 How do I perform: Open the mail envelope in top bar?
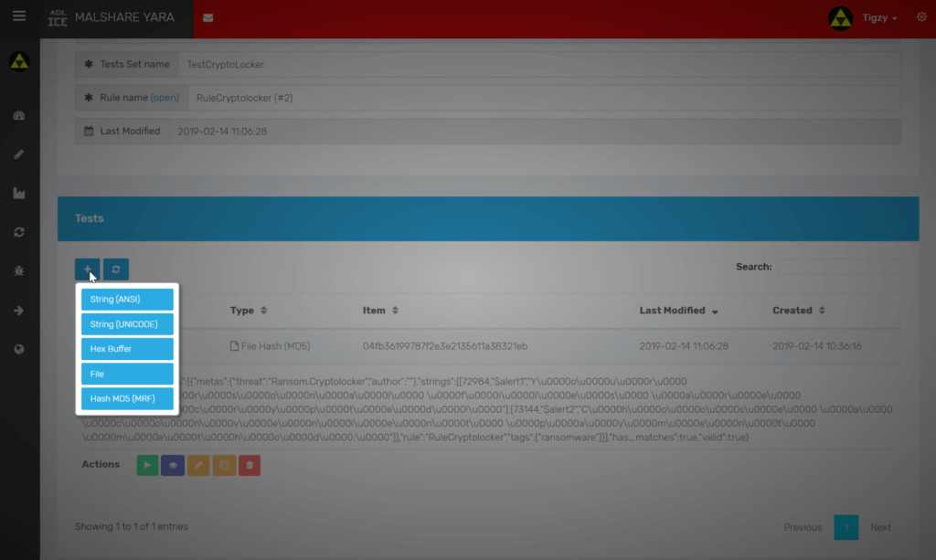tap(208, 18)
